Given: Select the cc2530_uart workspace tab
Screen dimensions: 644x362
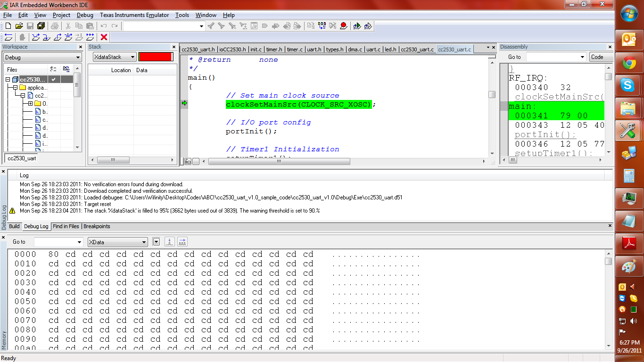Looking at the screenshot, I should (x=22, y=158).
